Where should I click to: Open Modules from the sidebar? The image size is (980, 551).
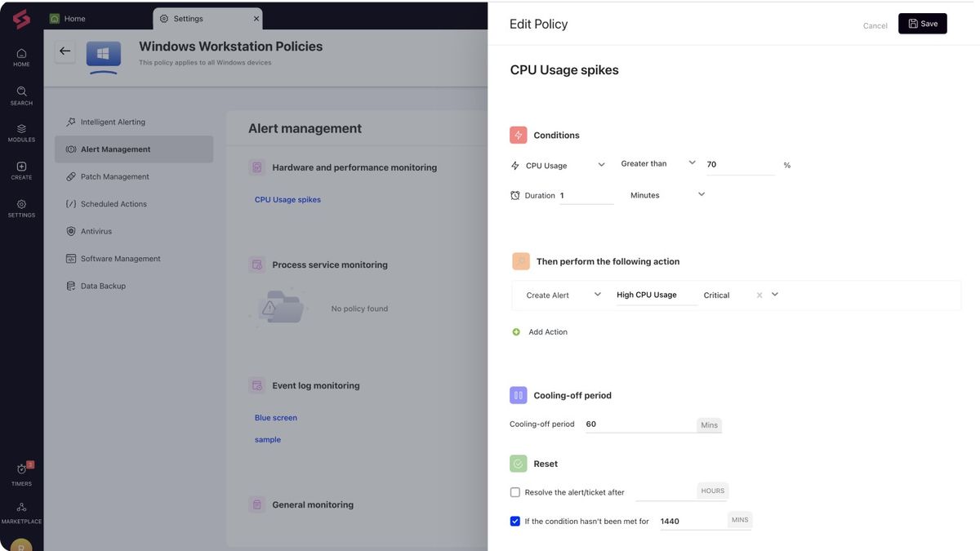tap(21, 130)
